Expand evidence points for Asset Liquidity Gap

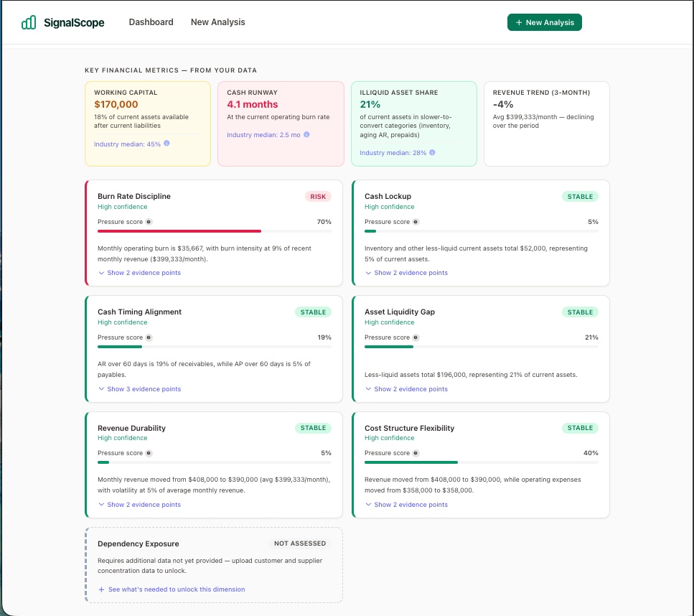pos(406,389)
